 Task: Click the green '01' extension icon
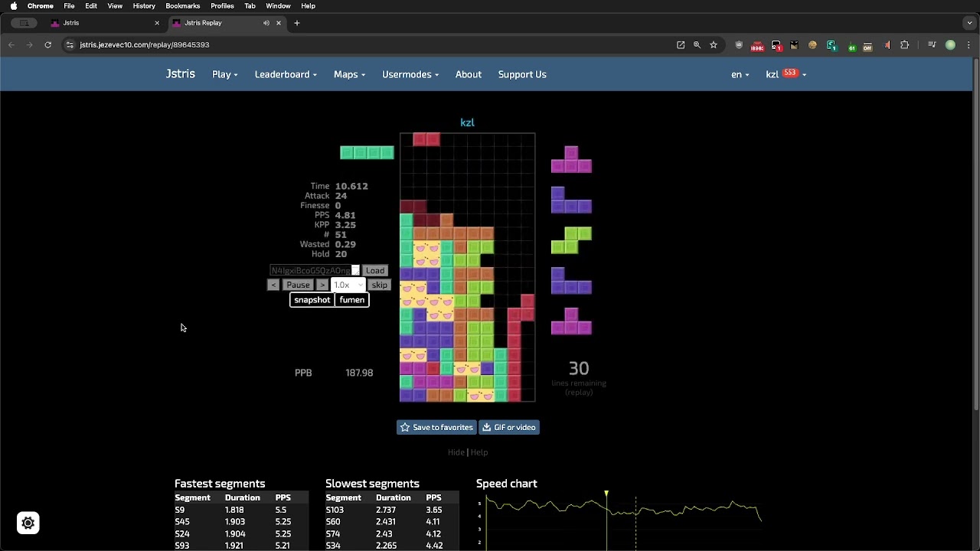coord(851,46)
